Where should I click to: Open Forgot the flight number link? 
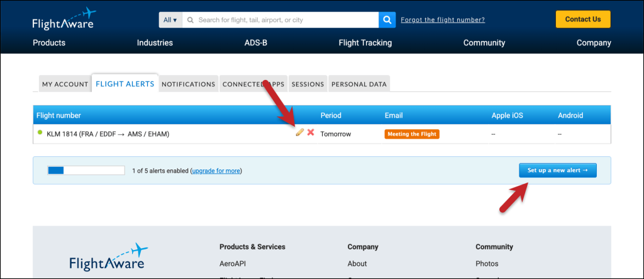443,20
